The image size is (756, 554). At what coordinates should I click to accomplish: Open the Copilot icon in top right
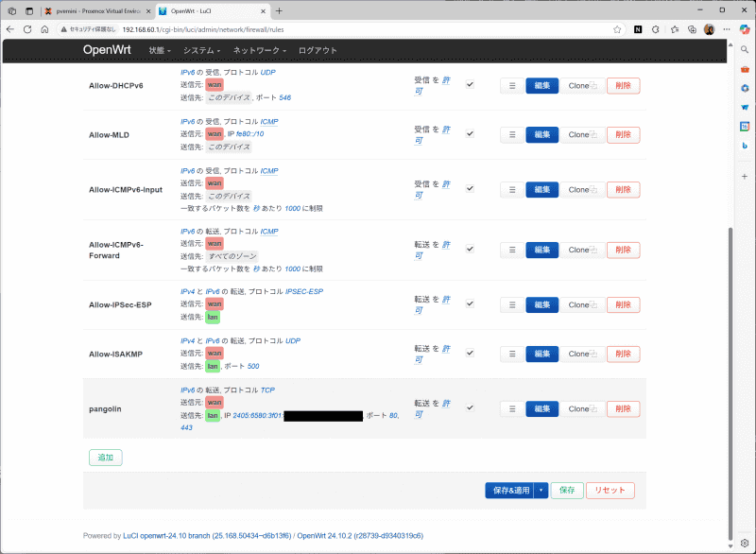(745, 29)
